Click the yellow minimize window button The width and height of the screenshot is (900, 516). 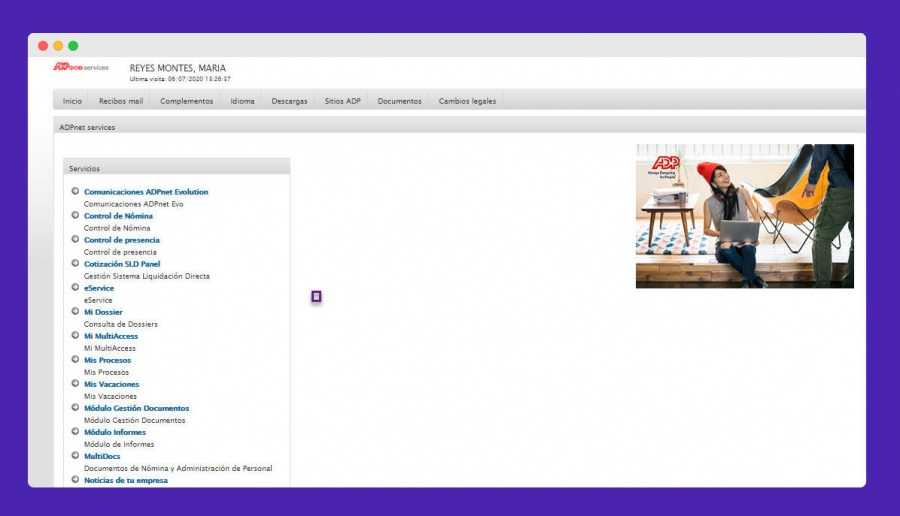click(x=58, y=46)
